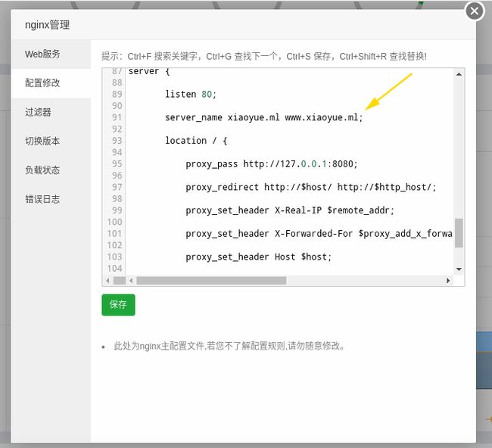Open the 负载状态 tab
Viewport: 492px width, 448px height.
pyautogui.click(x=51, y=170)
